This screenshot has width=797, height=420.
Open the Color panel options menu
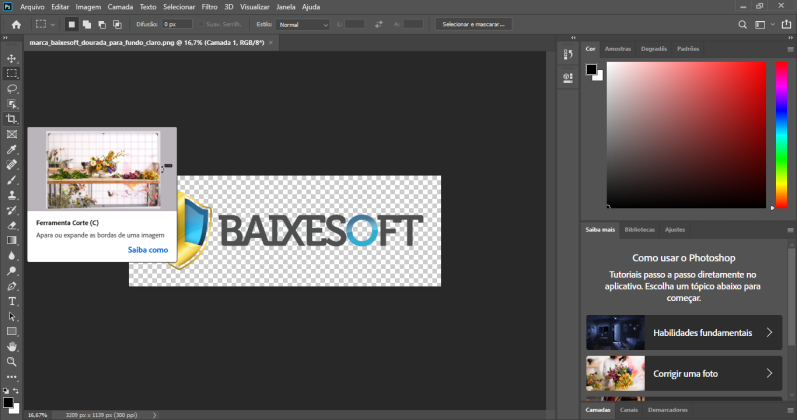coord(790,49)
